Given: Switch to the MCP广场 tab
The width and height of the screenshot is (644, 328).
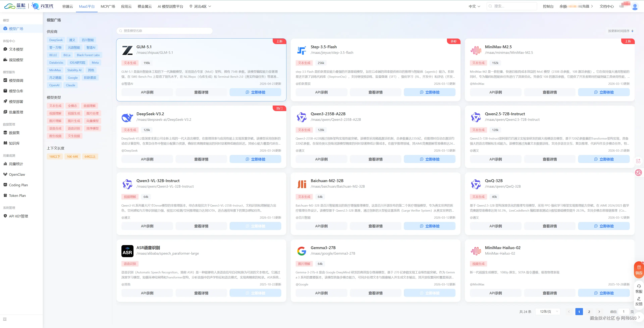Looking at the screenshot, I should [x=108, y=7].
